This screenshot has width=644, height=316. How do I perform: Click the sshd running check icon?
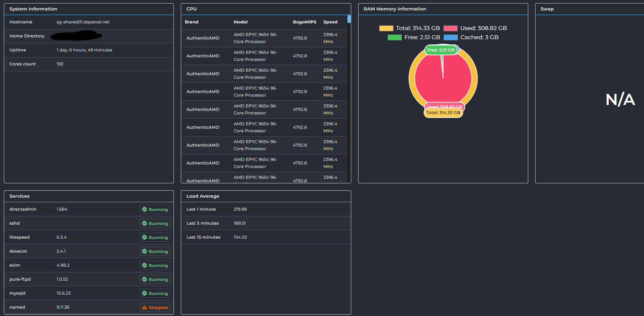(x=144, y=223)
